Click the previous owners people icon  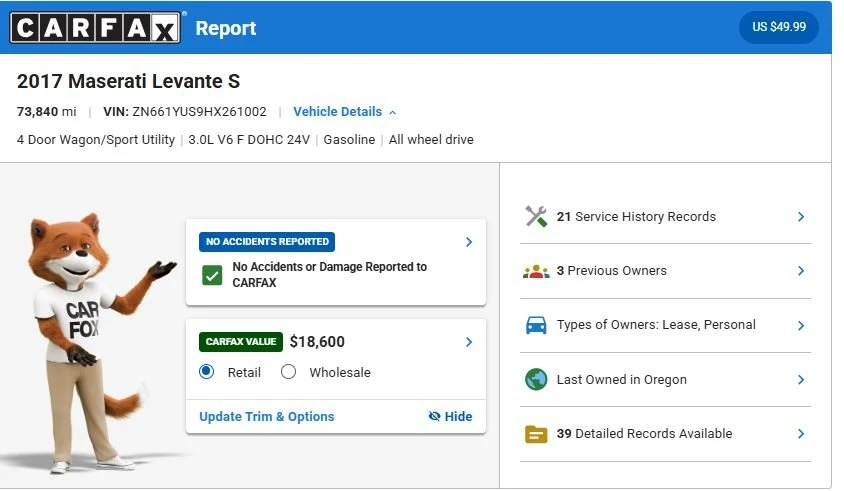tap(536, 271)
